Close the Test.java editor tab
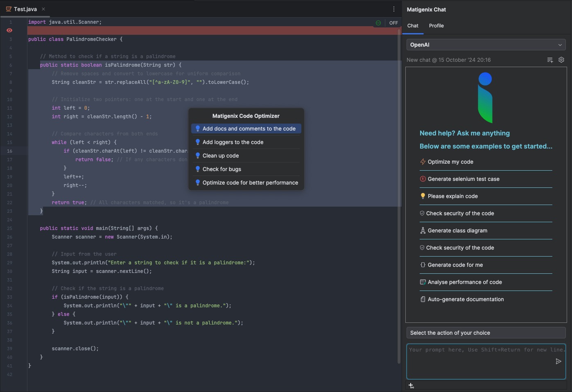 click(43, 9)
